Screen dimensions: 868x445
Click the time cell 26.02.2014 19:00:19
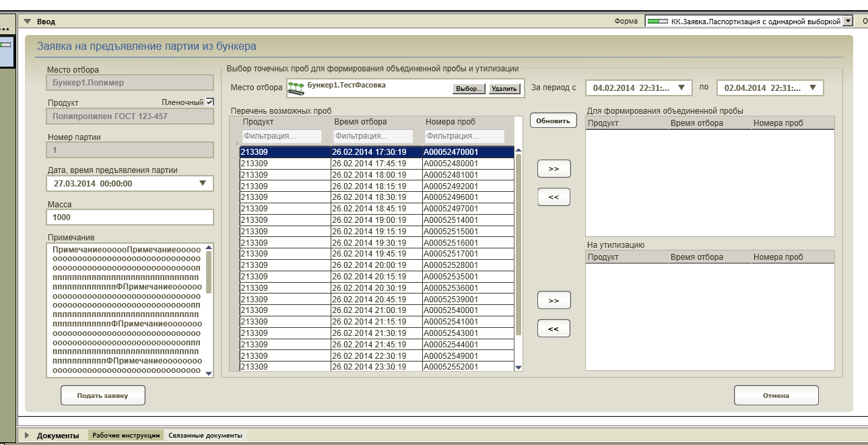coord(376,220)
